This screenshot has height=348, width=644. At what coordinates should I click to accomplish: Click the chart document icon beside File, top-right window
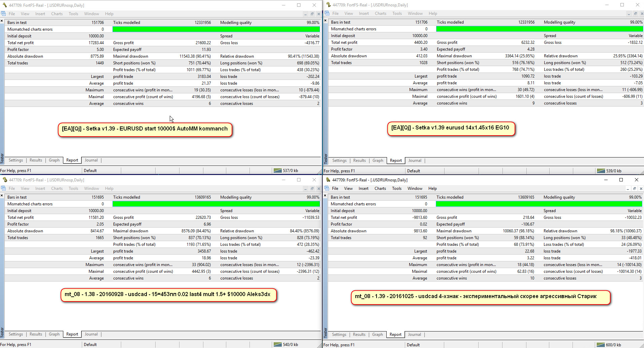pyautogui.click(x=327, y=13)
